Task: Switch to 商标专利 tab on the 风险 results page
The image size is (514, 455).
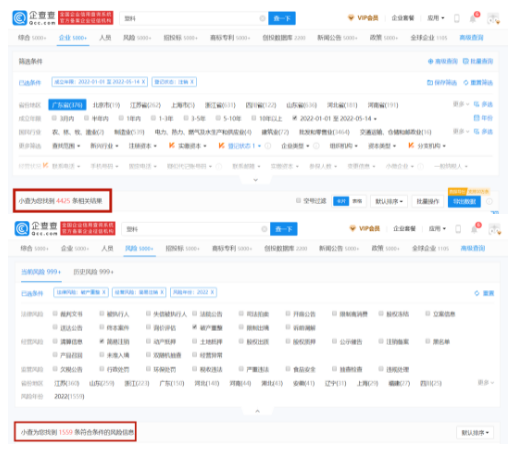Action: [232, 248]
